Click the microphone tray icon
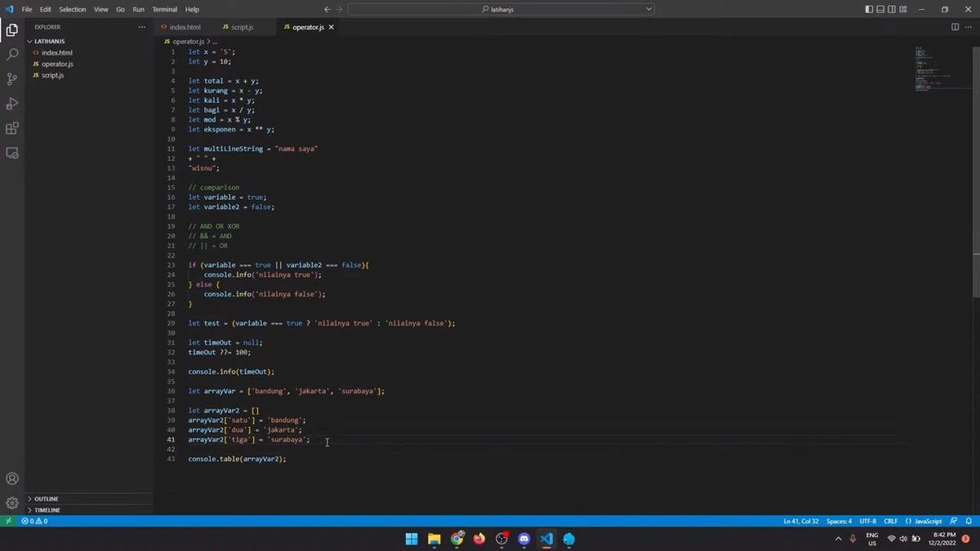The width and height of the screenshot is (980, 551). click(853, 539)
